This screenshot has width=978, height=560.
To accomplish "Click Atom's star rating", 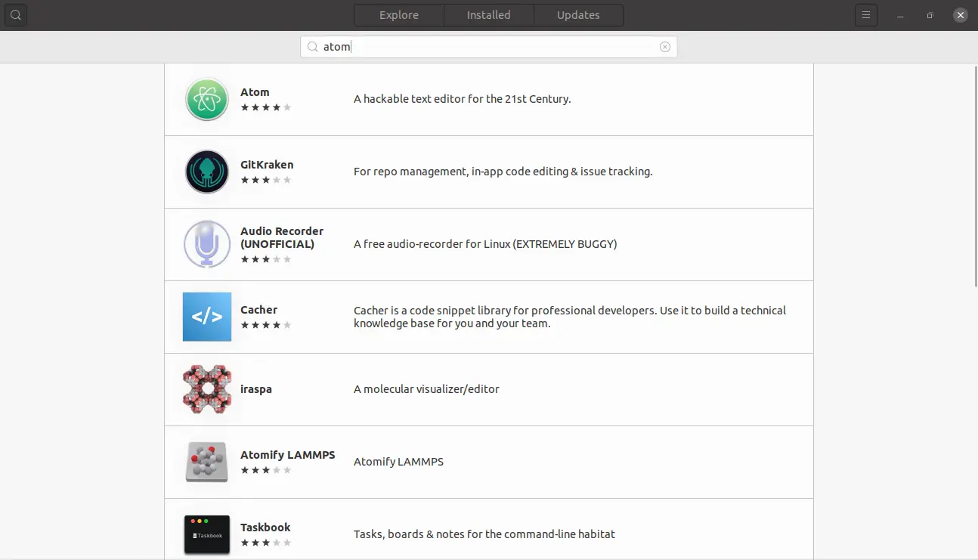I will (266, 107).
